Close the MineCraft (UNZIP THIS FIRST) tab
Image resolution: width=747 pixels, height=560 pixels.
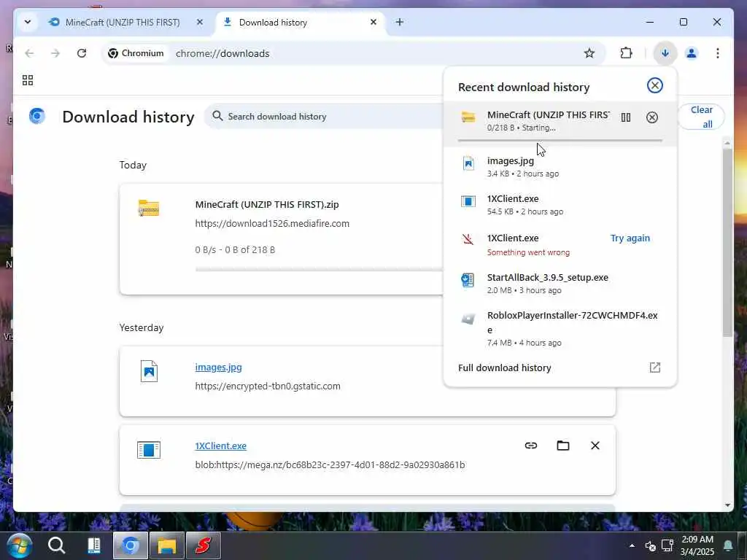200,22
